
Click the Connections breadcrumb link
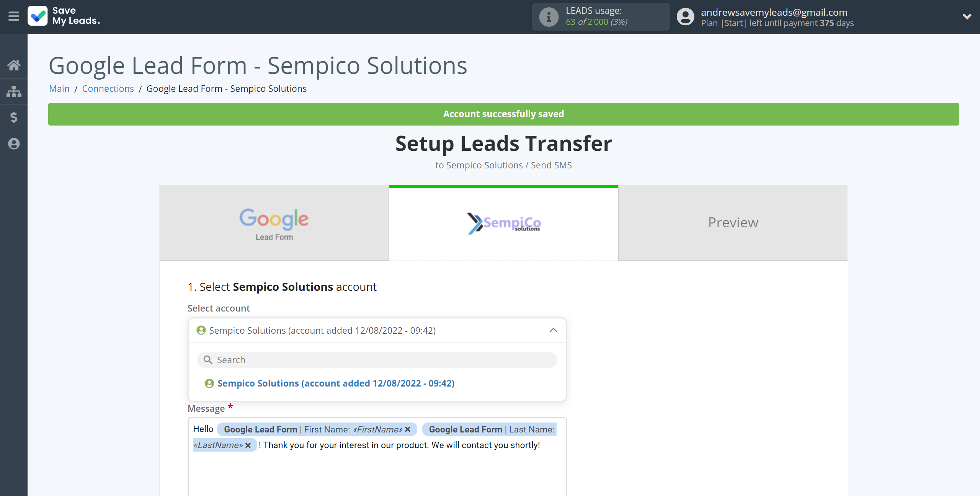(x=108, y=88)
